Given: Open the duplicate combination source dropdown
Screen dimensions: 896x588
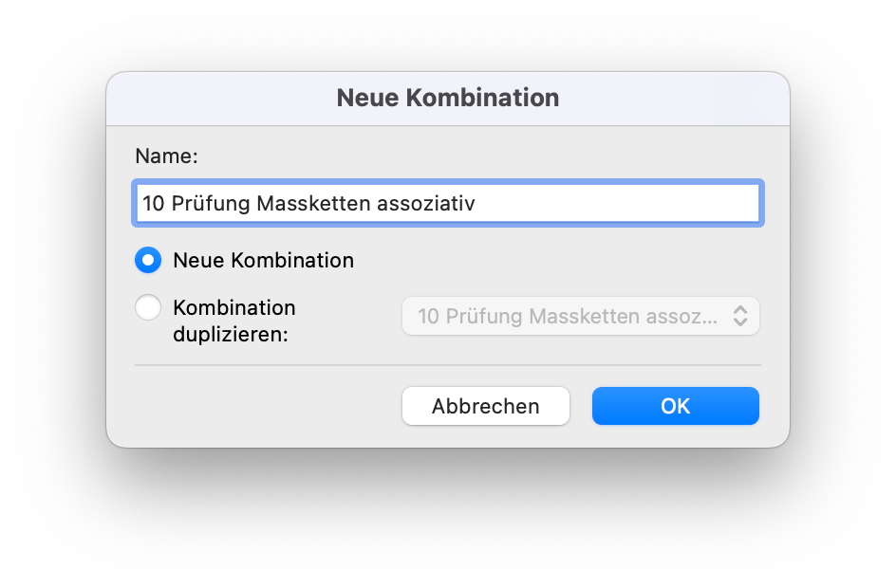Looking at the screenshot, I should pos(580,316).
